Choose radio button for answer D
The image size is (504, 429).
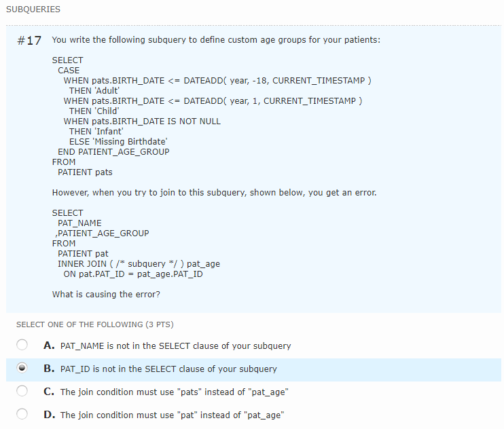pos(22,414)
